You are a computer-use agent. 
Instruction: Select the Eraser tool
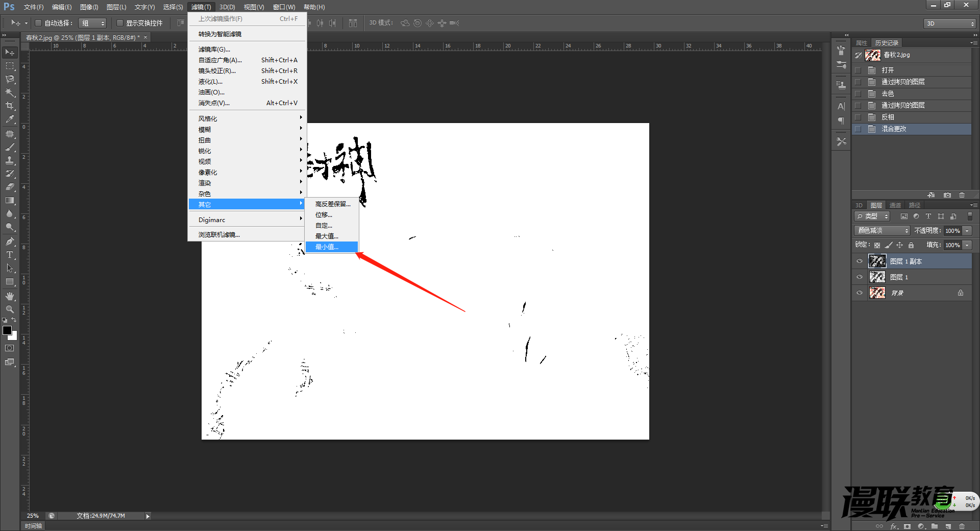click(10, 187)
